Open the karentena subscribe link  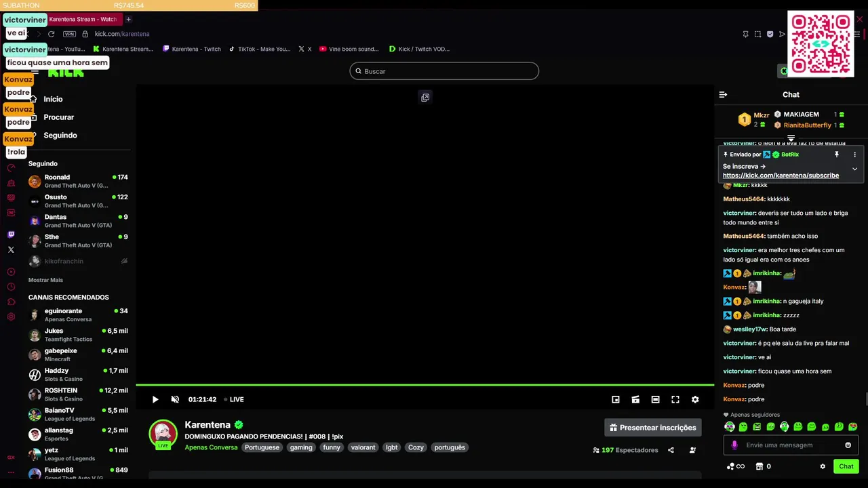pos(781,176)
